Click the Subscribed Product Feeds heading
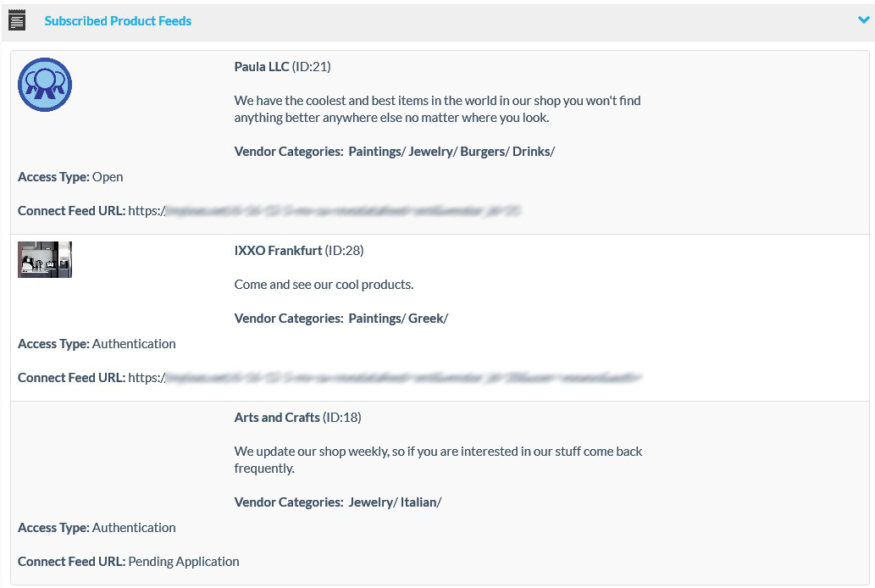The image size is (875, 588). pyautogui.click(x=118, y=20)
